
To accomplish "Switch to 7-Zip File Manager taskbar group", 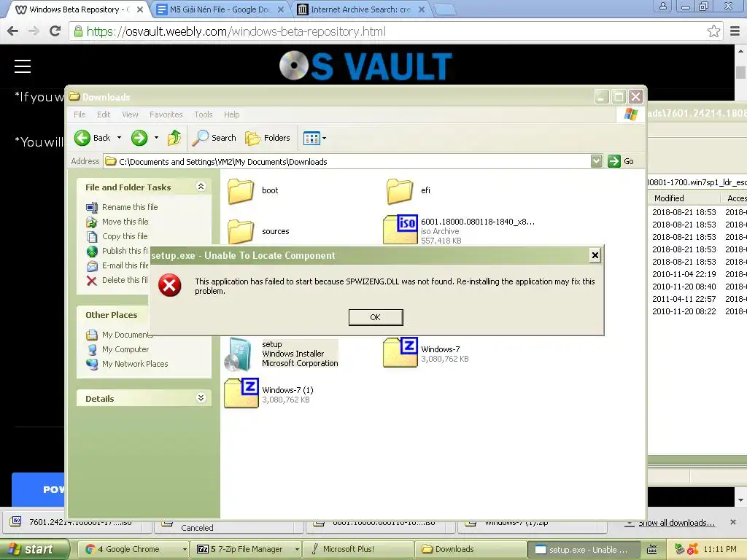I will (x=247, y=549).
